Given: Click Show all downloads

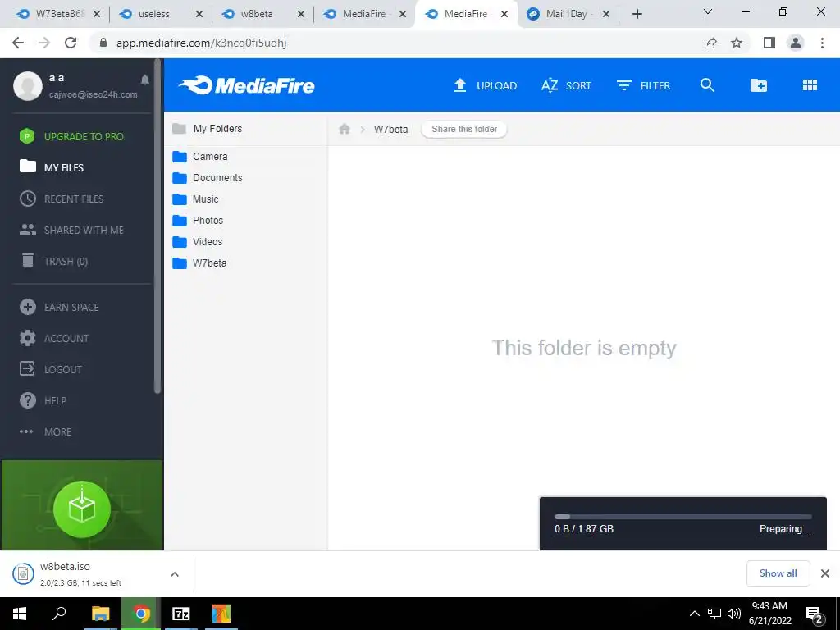Looking at the screenshot, I should 778,573.
